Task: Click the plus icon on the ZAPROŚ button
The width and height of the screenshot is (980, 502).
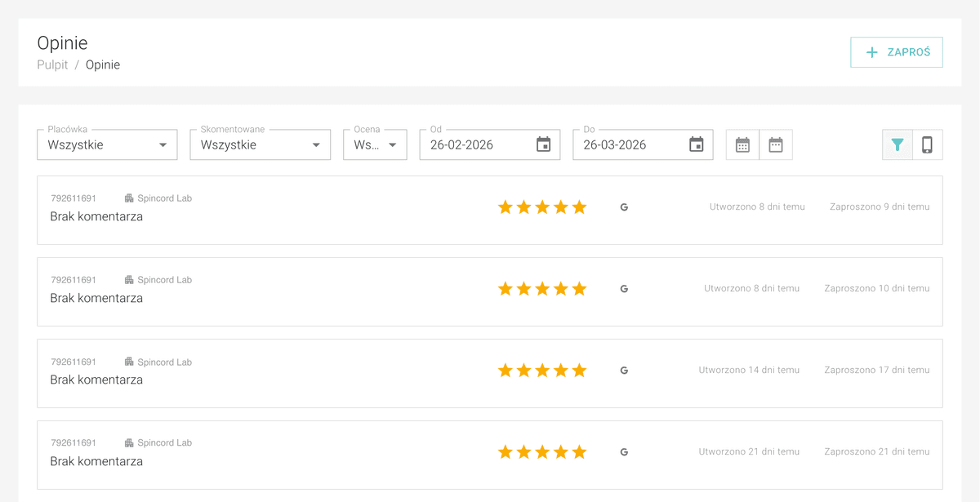Action: 871,52
